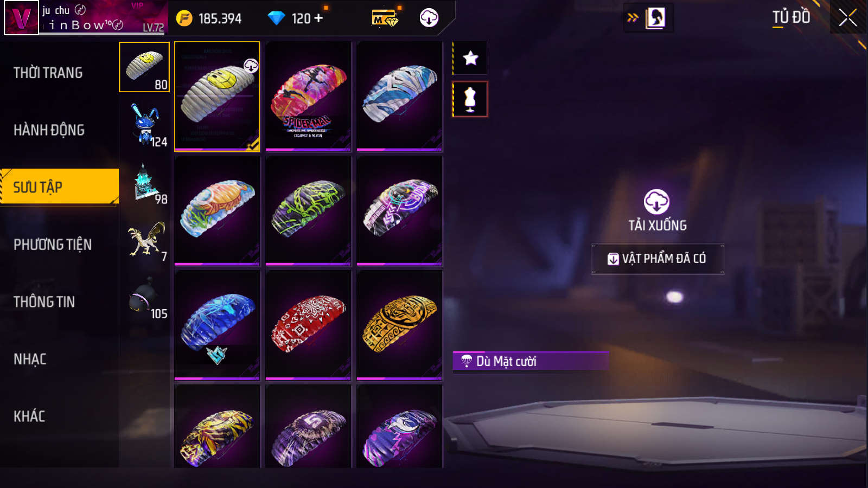
Task: Open the parachute category with 80 items
Action: coord(144,67)
